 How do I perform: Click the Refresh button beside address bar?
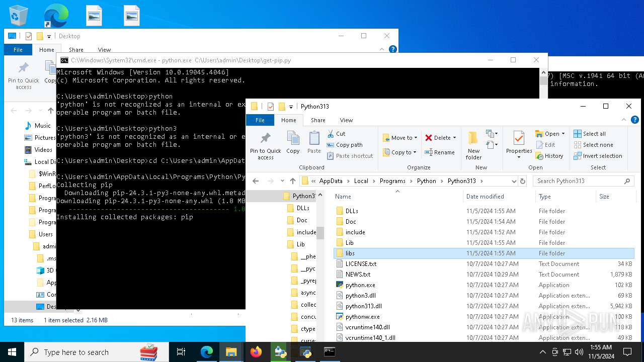click(523, 181)
